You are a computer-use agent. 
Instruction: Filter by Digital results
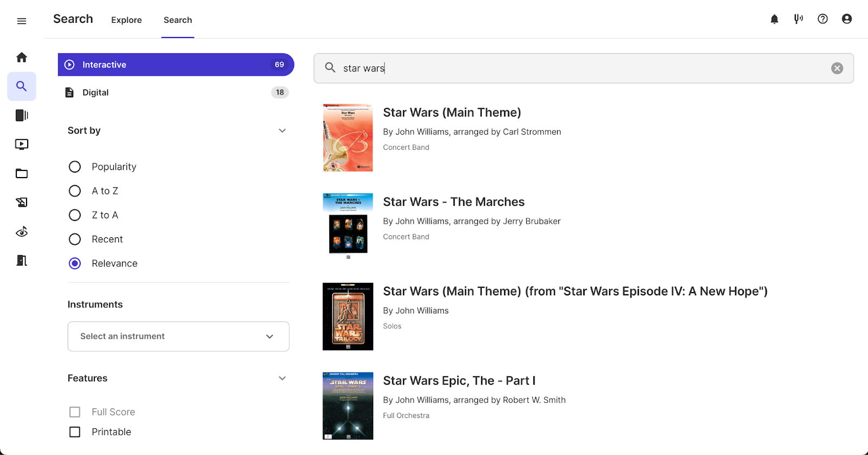(176, 92)
